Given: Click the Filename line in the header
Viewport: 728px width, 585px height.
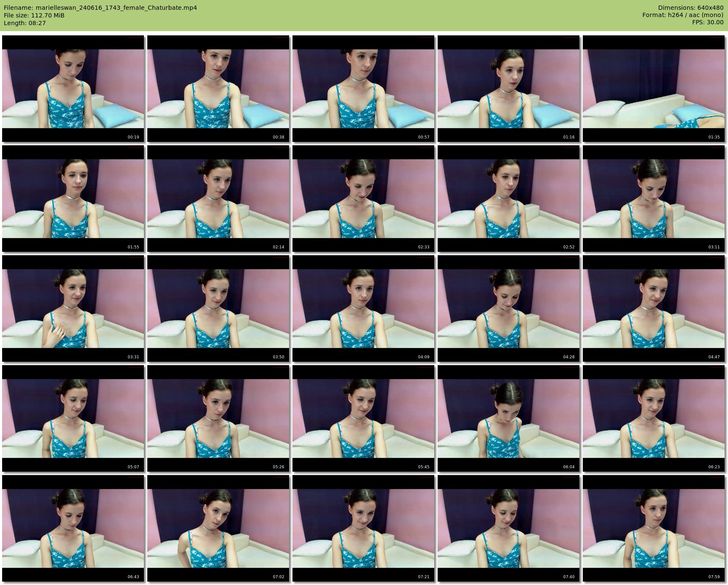Looking at the screenshot, I should (x=100, y=8).
